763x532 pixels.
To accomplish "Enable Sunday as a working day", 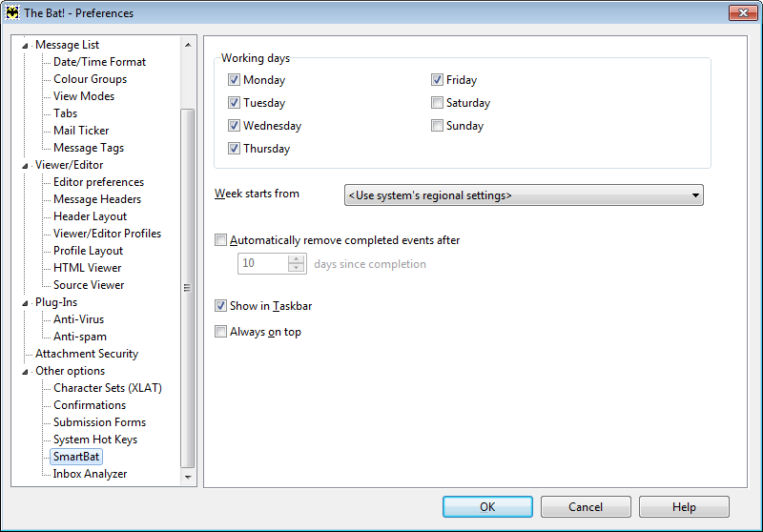I will pos(437,126).
